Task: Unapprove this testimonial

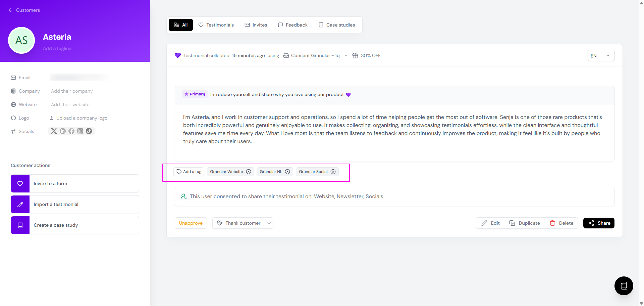Action: (191, 223)
